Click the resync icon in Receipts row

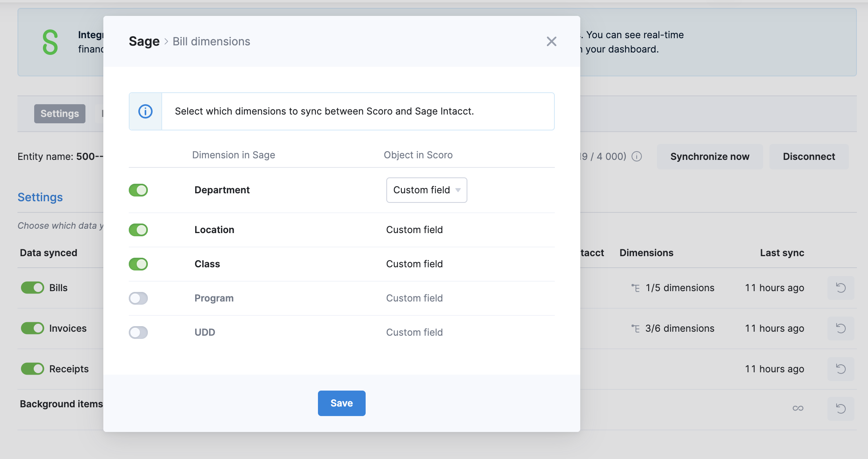coord(841,369)
